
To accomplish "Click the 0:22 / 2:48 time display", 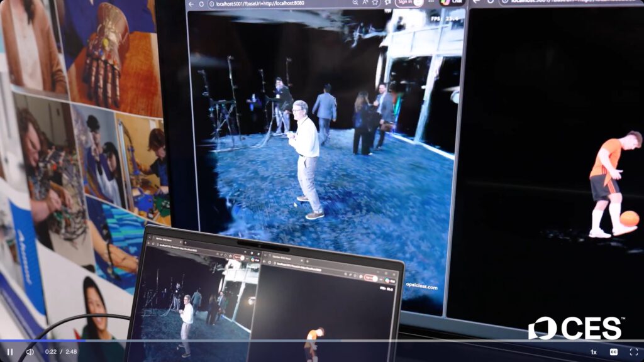I will (61, 352).
